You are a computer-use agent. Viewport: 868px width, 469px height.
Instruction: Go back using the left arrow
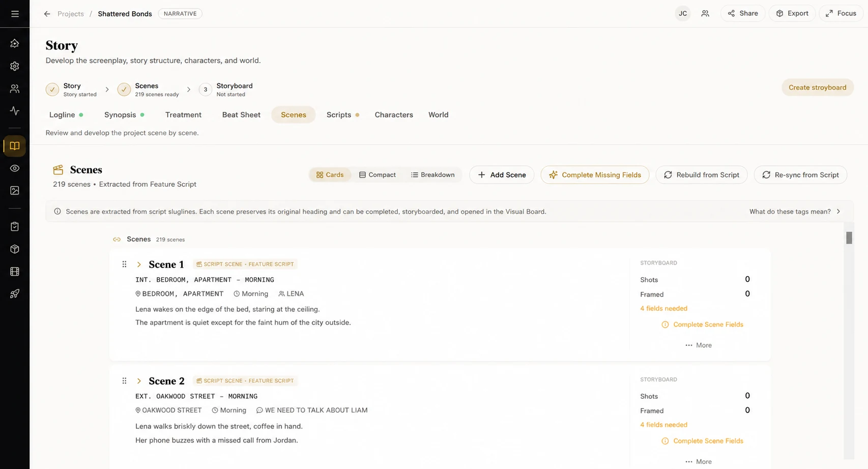[47, 14]
